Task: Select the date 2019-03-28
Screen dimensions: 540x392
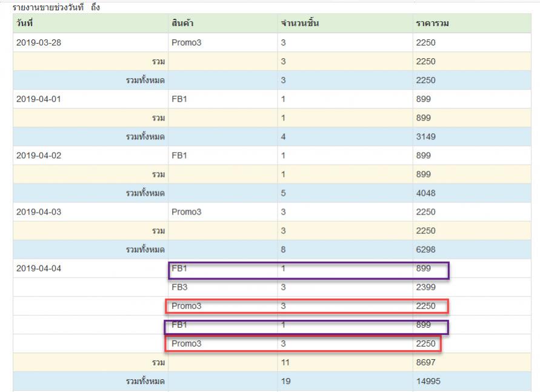Action: pyautogui.click(x=39, y=42)
